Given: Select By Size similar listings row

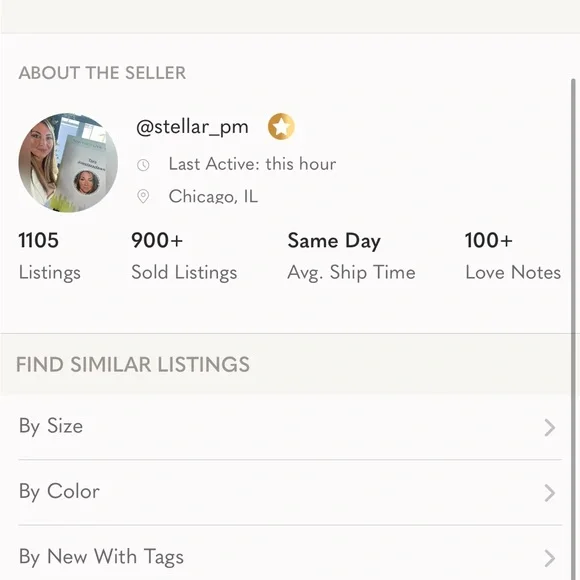Looking at the screenshot, I should coord(290,427).
